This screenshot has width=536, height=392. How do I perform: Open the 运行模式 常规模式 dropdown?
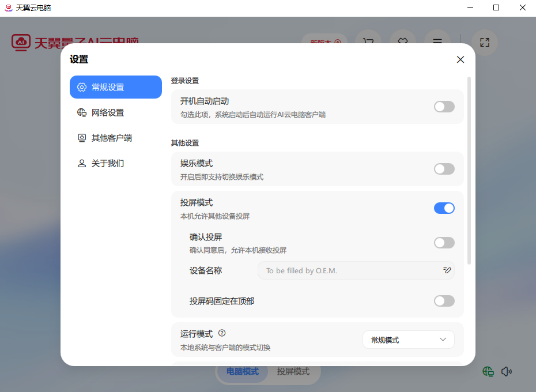408,340
